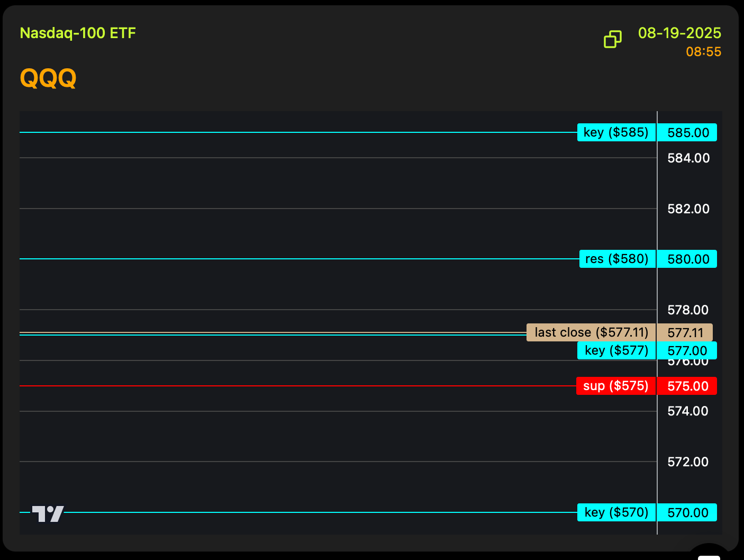
Task: Select the Nasdaq-100 ETF heading
Action: pos(78,33)
